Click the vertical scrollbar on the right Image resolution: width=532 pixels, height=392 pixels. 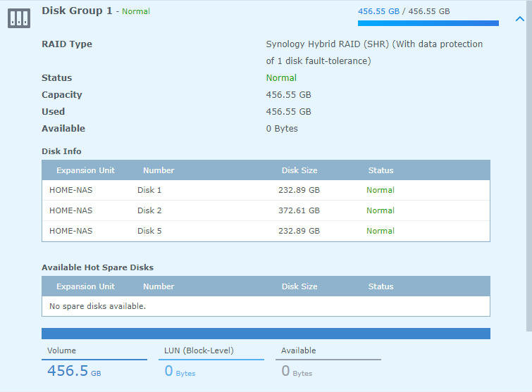pyautogui.click(x=529, y=166)
